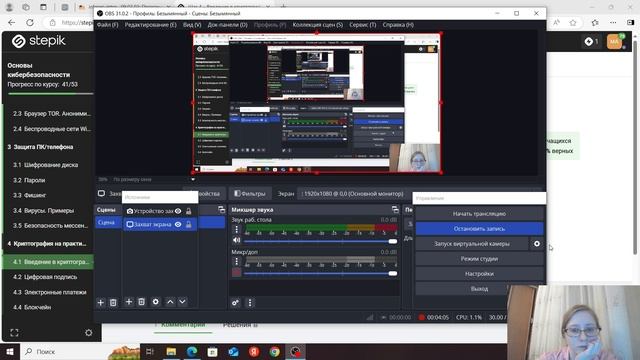The height and width of the screenshot is (360, 640).
Task: Open Справка menu in OBS
Action: [x=398, y=25]
